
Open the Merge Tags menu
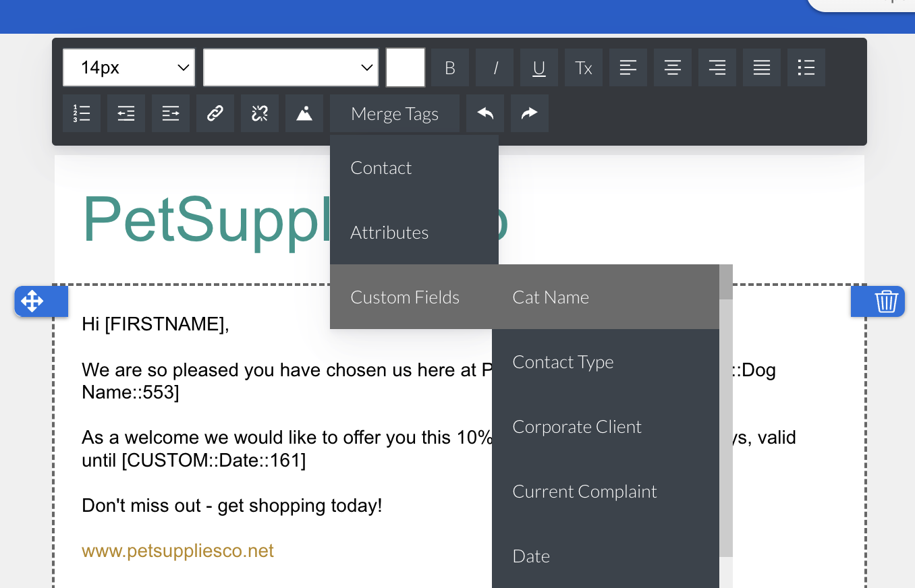click(394, 113)
